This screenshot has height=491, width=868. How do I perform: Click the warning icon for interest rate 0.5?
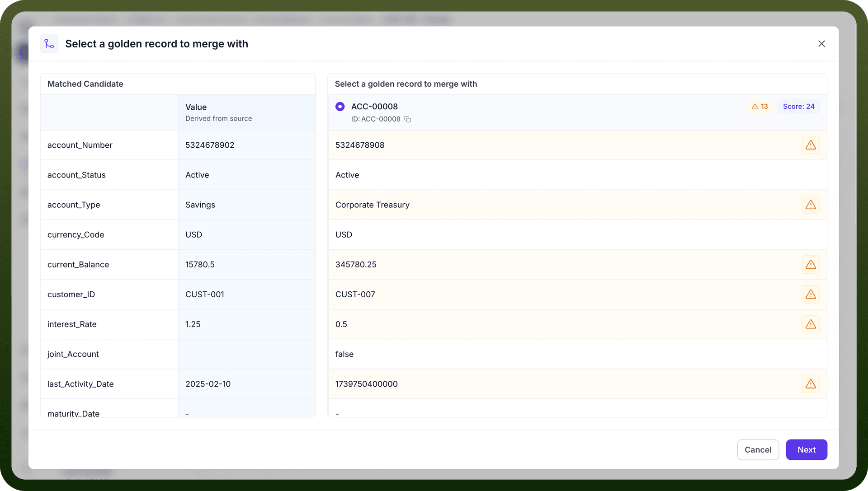[811, 324]
